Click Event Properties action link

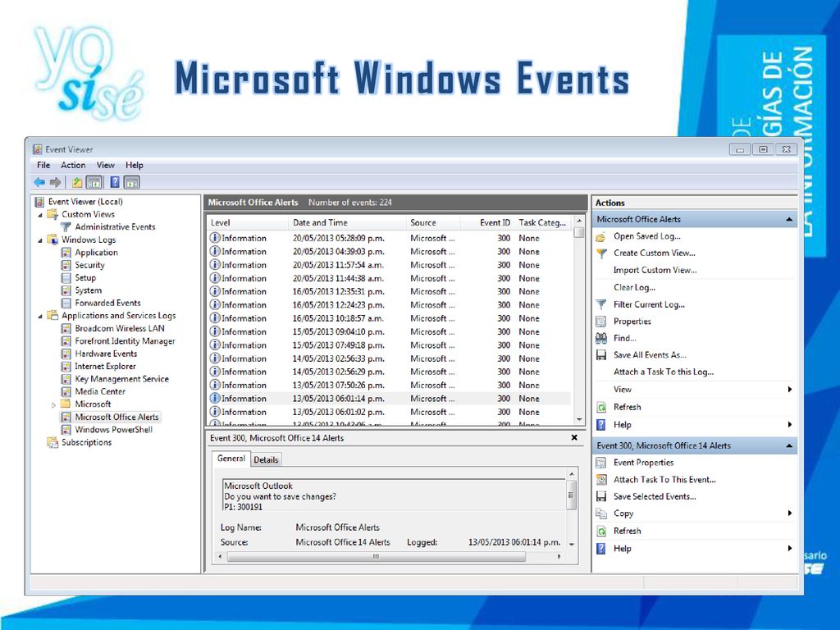coord(643,463)
